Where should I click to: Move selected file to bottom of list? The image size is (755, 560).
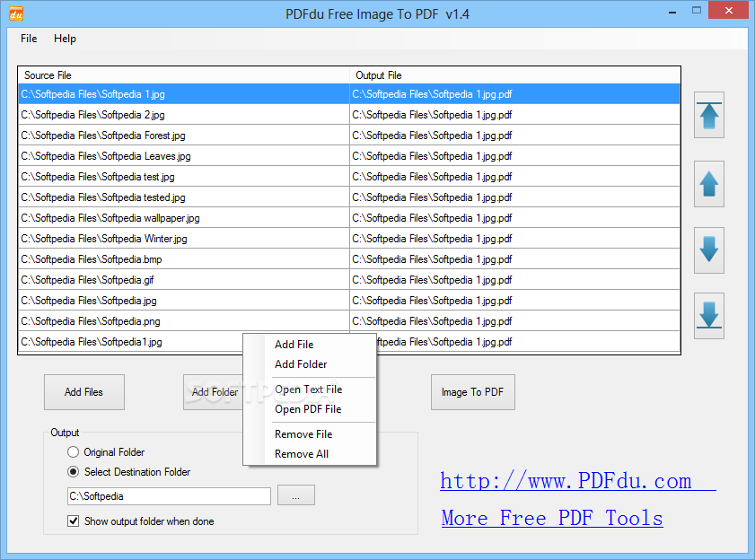[x=709, y=315]
